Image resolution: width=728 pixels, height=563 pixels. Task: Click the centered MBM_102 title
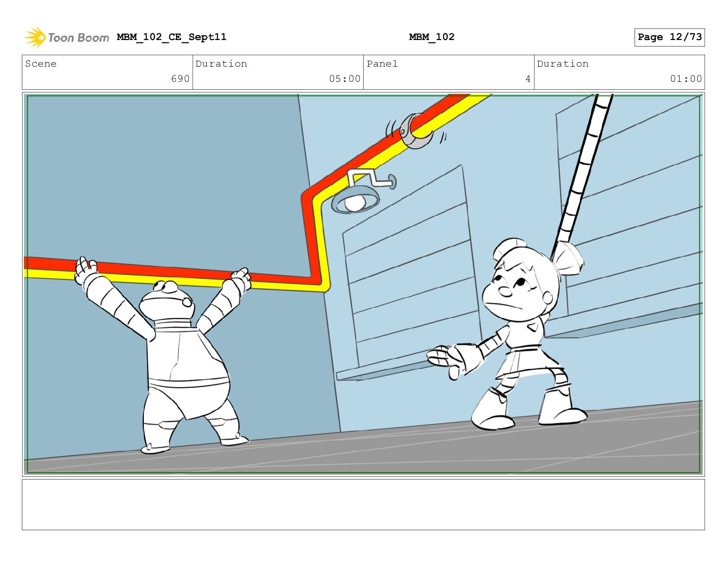point(432,37)
